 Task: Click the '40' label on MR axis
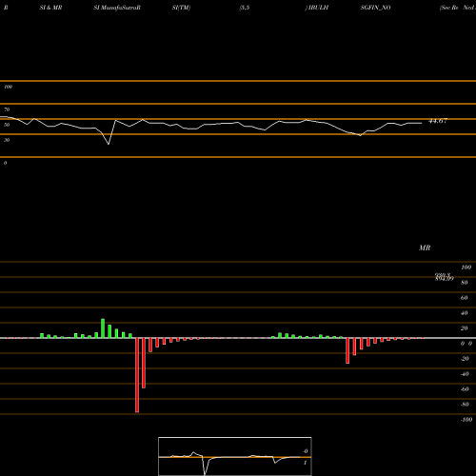[465, 313]
